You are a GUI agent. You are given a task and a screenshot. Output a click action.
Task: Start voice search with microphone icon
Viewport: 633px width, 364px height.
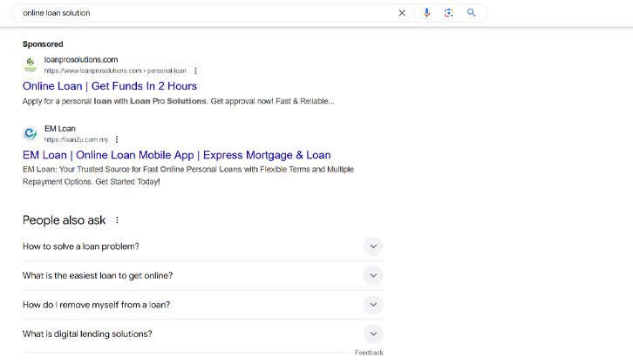click(426, 13)
